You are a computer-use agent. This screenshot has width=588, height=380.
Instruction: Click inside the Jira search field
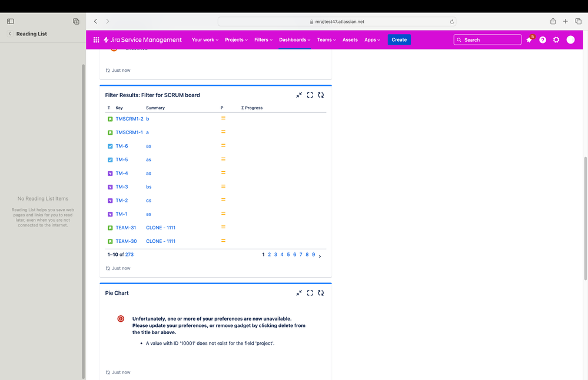pyautogui.click(x=487, y=39)
